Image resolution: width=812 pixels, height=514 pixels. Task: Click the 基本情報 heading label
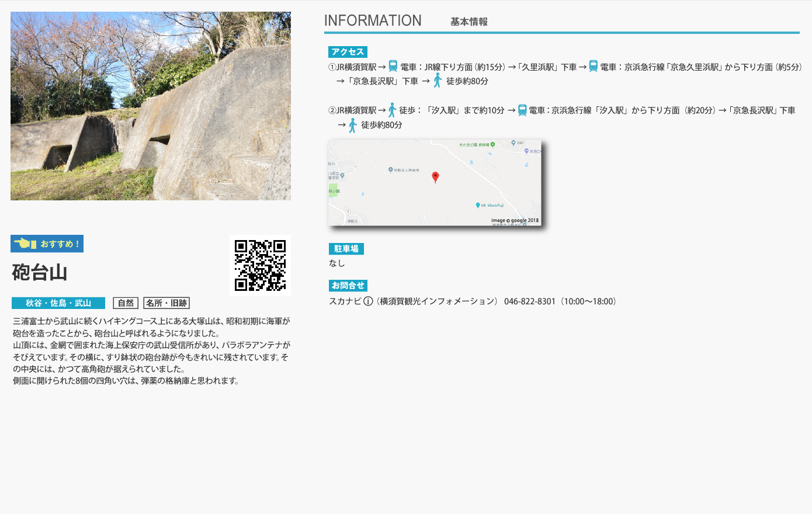pyautogui.click(x=469, y=22)
